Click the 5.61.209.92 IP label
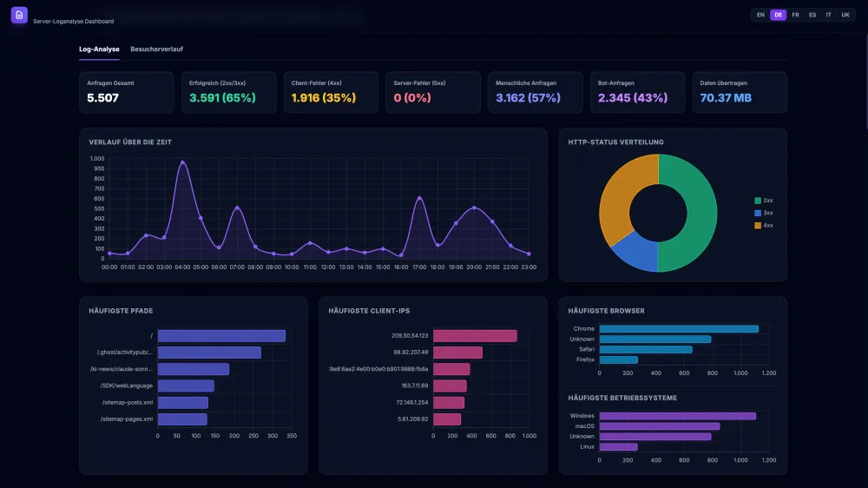Viewport: 868px width, 488px height. point(413,419)
